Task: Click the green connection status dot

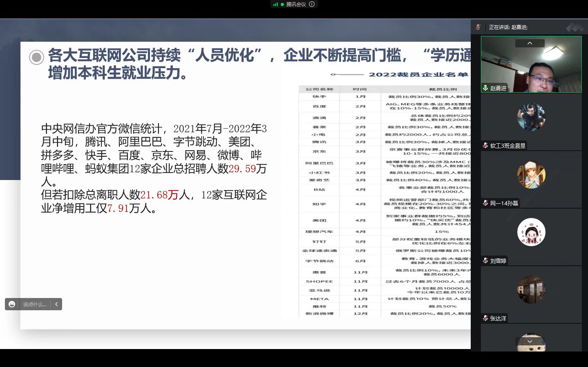Action: 282,4
